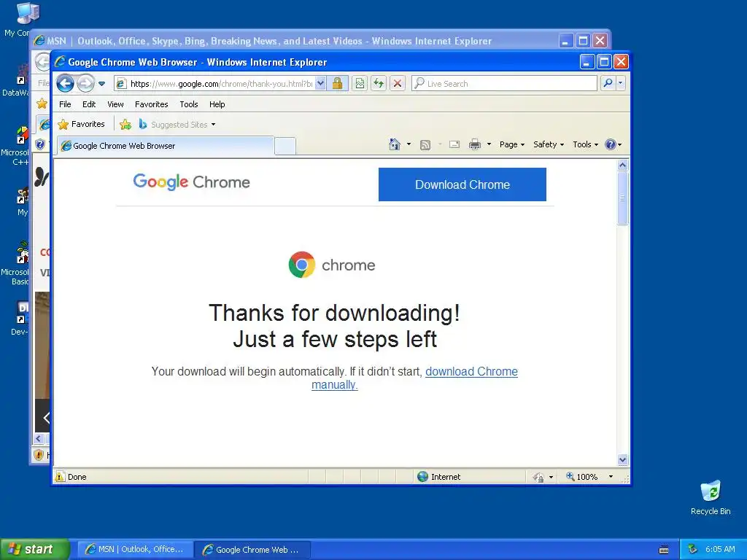Image resolution: width=747 pixels, height=560 pixels.
Task: Click the keyboard icon in taskbar
Action: coord(664,550)
